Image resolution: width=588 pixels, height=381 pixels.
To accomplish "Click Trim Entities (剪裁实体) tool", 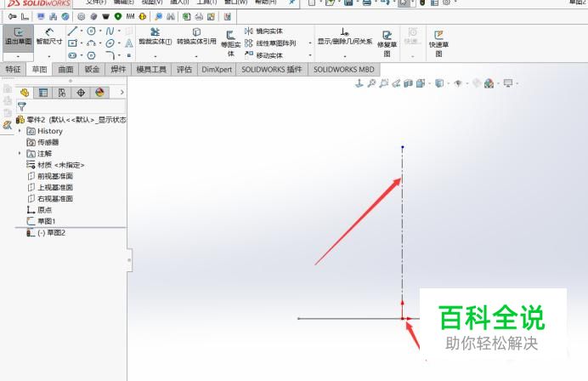I will pyautogui.click(x=155, y=37).
